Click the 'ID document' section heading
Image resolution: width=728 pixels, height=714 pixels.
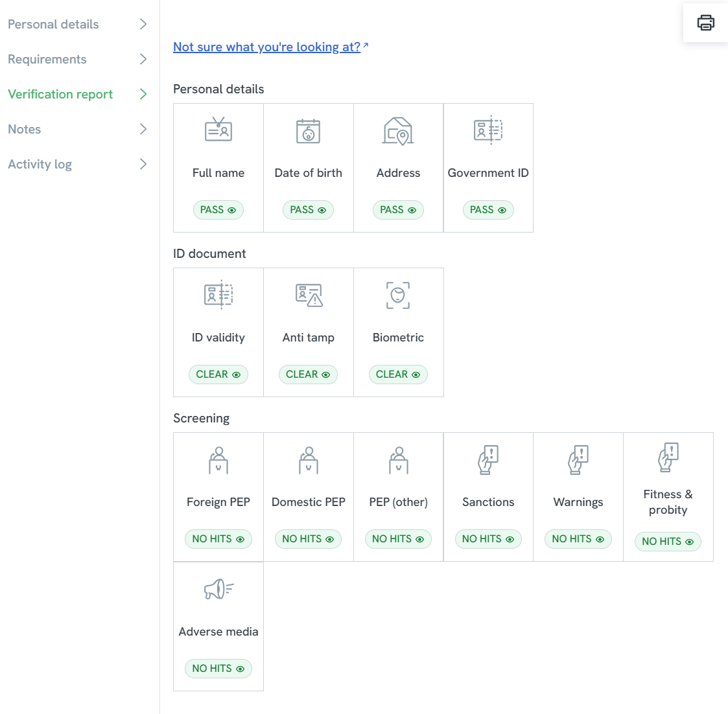point(209,254)
